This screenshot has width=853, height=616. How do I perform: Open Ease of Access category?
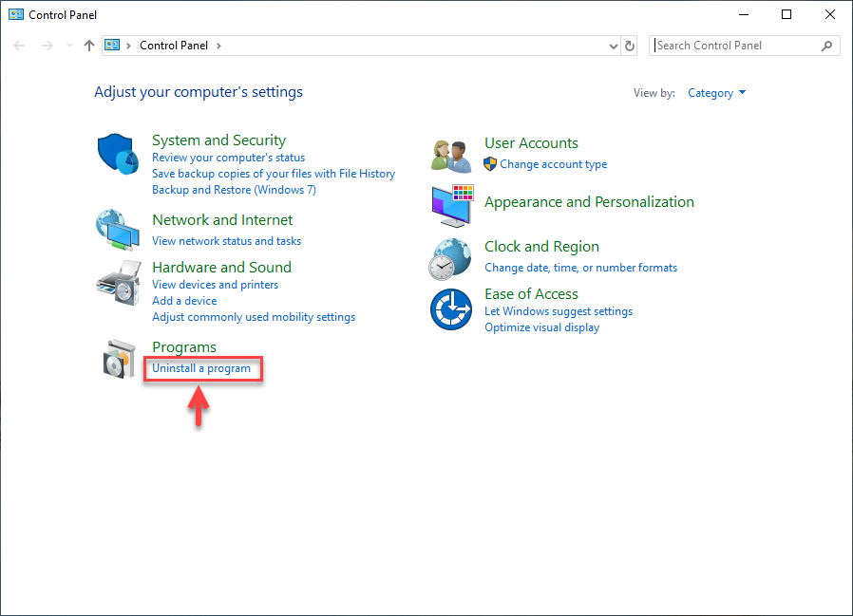[532, 294]
